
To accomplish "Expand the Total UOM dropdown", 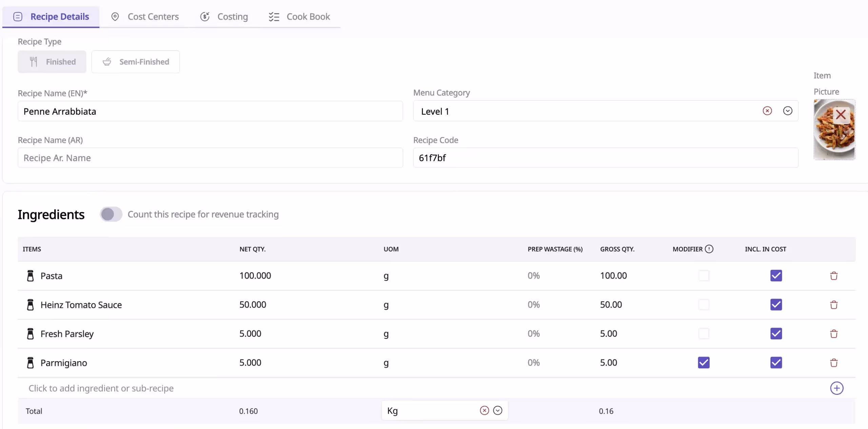I will pyautogui.click(x=497, y=410).
